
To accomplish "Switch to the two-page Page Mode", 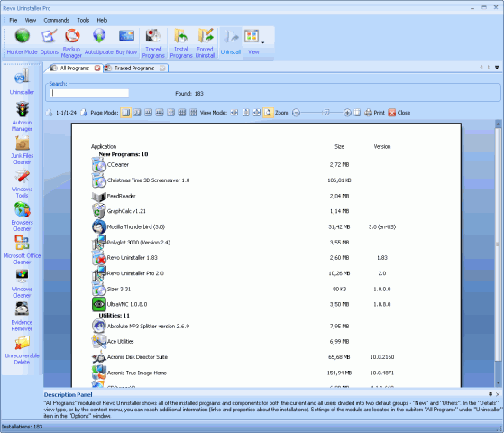I will [137, 113].
